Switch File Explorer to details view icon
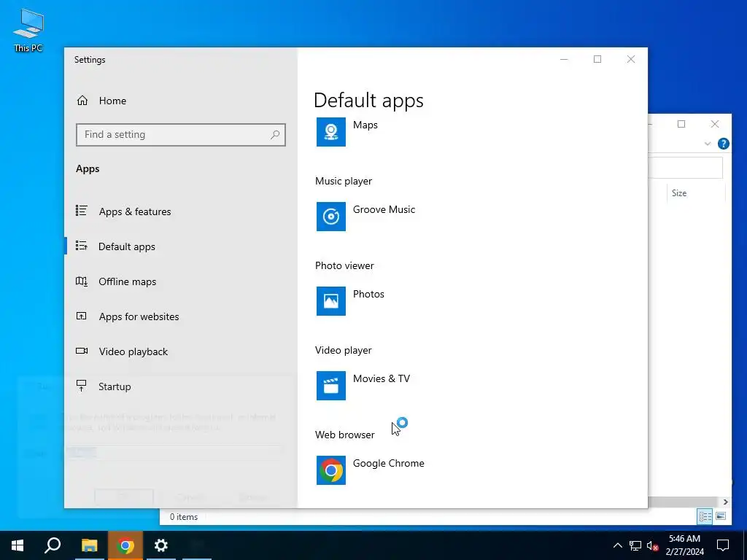 coord(705,516)
